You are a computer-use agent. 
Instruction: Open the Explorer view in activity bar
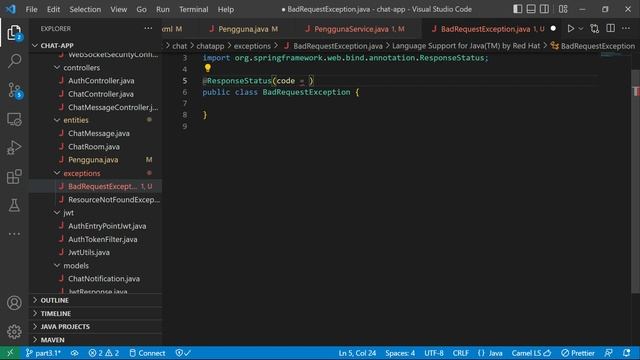pos(14,33)
